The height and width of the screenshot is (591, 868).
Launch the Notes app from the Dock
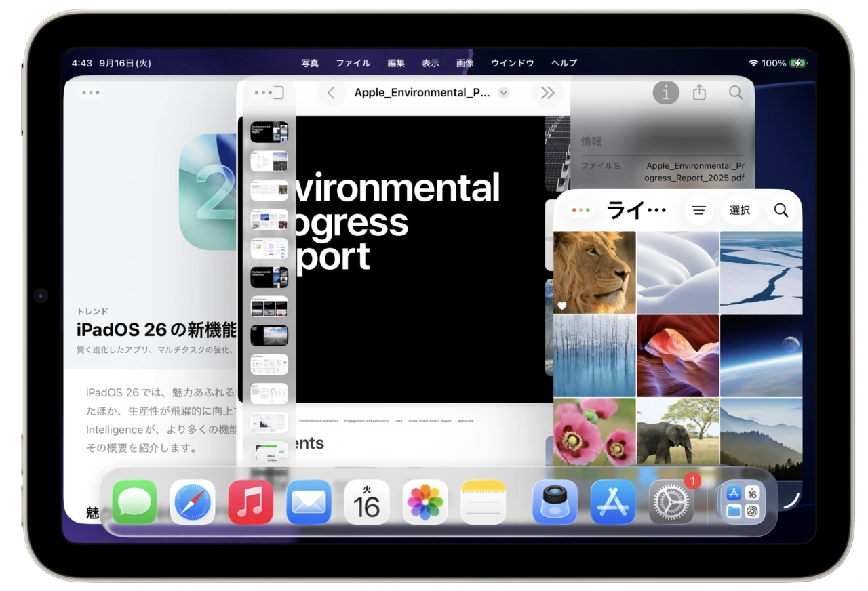tap(482, 502)
